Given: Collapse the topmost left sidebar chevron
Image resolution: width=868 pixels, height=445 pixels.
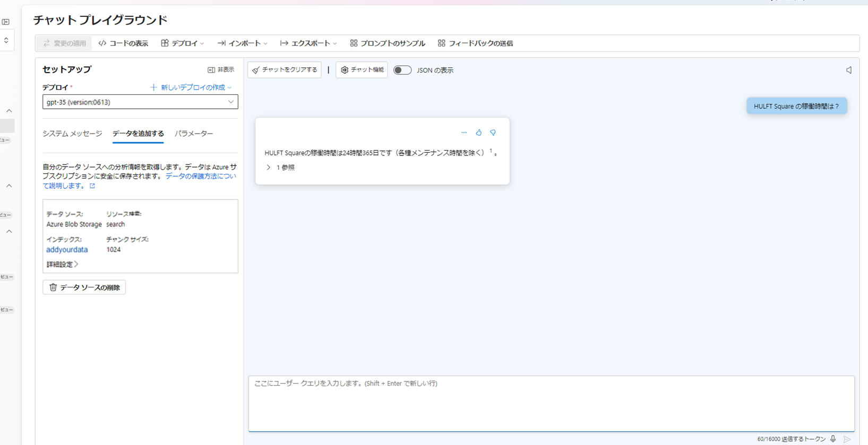Looking at the screenshot, I should point(9,111).
